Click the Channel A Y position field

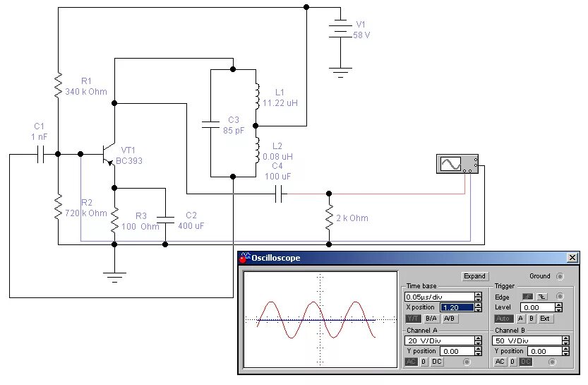[x=457, y=351]
